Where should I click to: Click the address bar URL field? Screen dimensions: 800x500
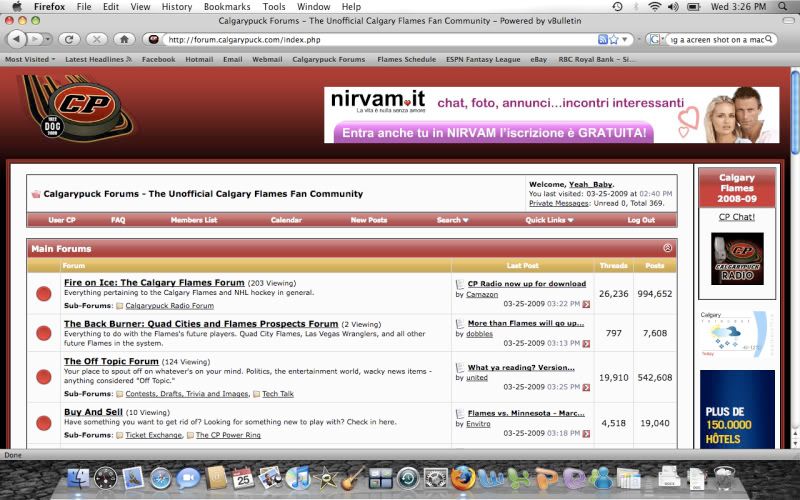[378, 39]
